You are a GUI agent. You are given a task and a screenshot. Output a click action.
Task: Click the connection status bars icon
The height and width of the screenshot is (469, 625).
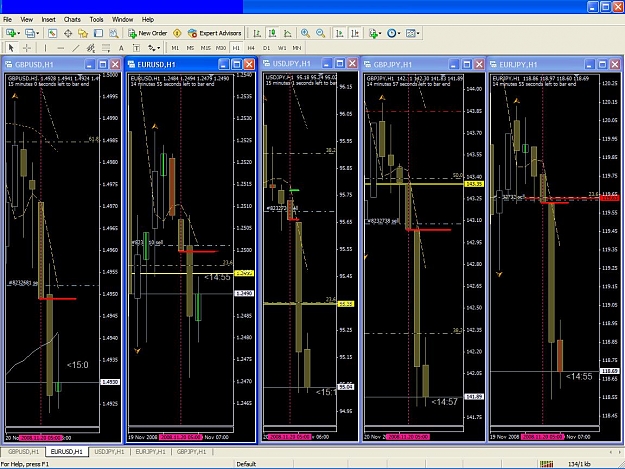point(546,464)
